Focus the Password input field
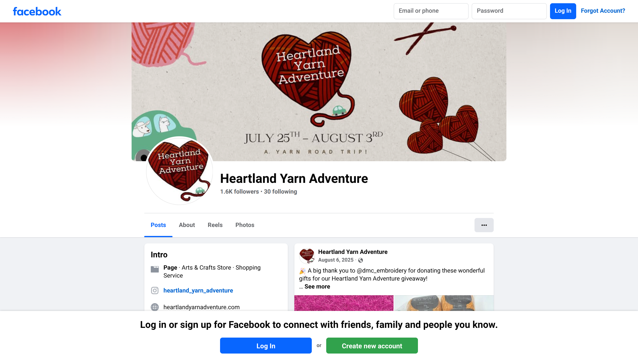Viewport: 638px width, 364px height. 509,11
